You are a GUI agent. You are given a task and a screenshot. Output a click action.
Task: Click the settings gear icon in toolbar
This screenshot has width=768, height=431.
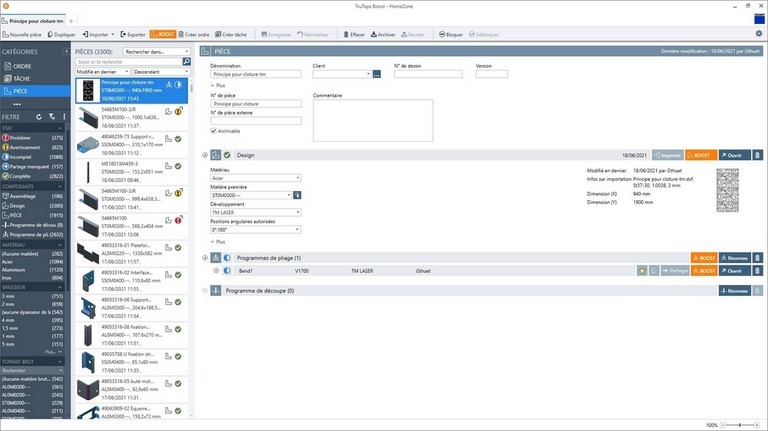[x=759, y=34]
